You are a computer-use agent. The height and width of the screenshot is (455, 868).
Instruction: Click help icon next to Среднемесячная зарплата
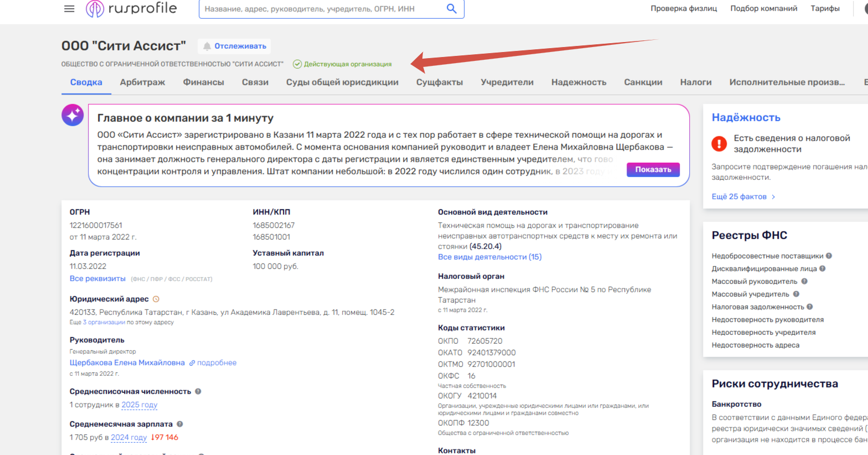(180, 424)
